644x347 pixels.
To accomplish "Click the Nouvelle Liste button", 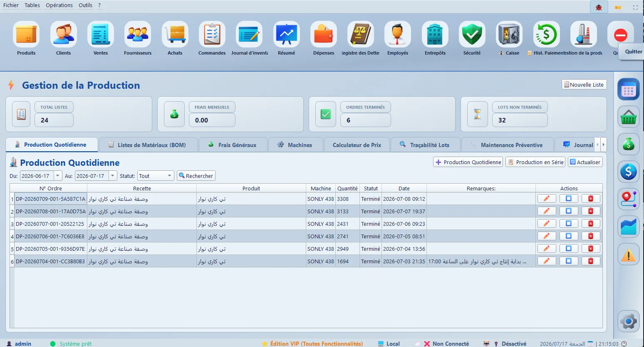I will 584,85.
